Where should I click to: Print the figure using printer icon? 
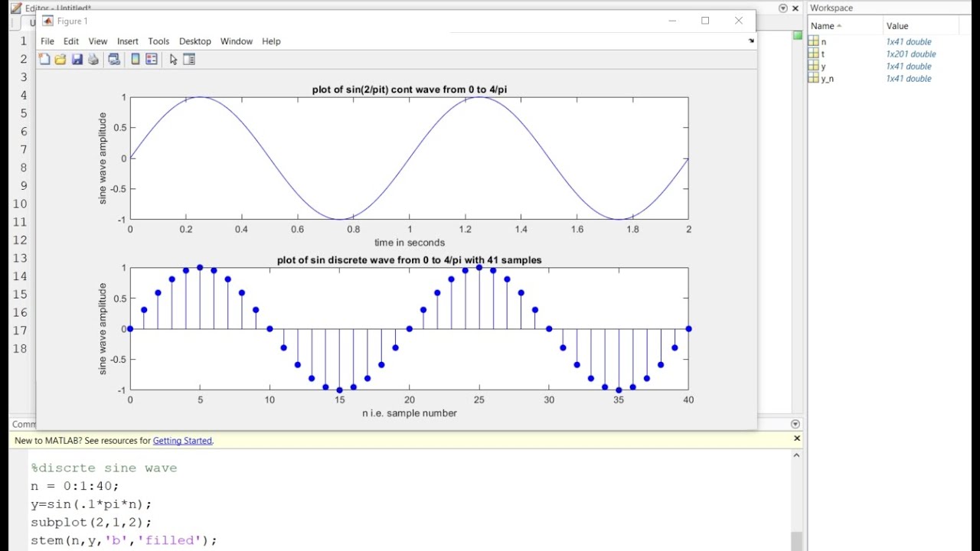point(93,60)
